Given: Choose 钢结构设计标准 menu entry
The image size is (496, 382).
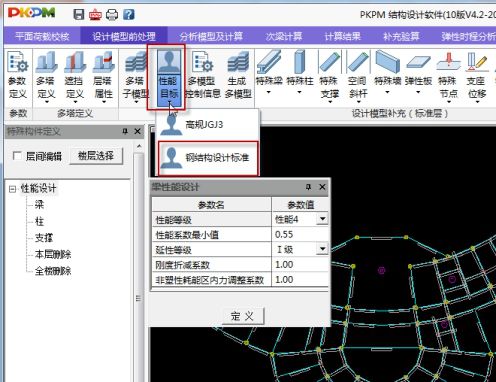Looking at the screenshot, I should coord(208,158).
